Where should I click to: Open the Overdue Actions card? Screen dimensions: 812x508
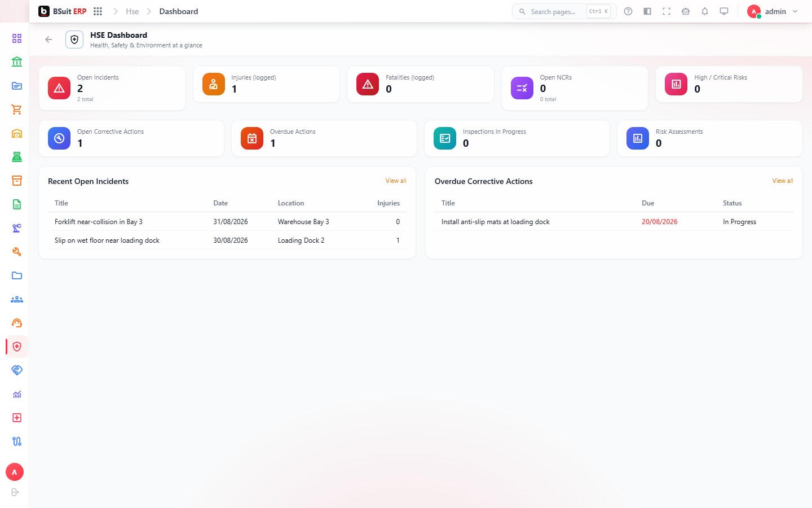[324, 138]
